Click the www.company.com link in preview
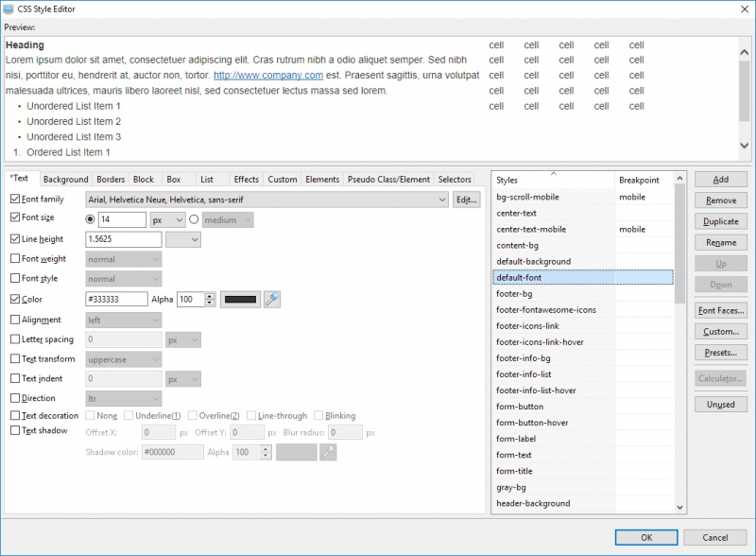 pyautogui.click(x=268, y=76)
